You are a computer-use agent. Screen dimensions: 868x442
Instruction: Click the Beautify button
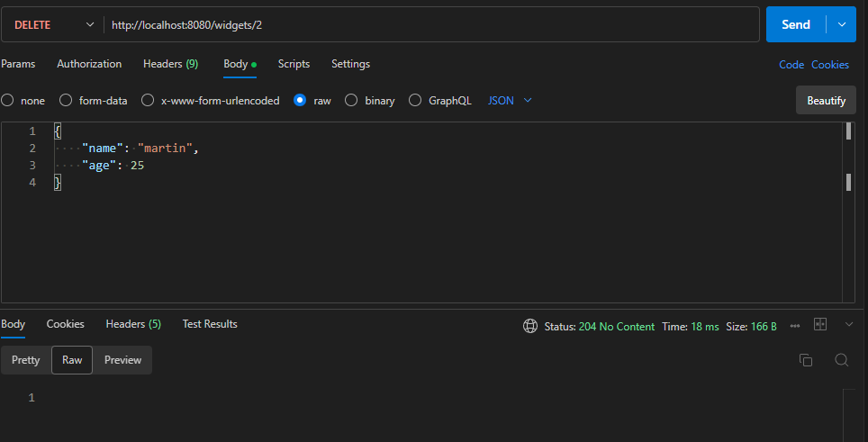[x=826, y=101]
